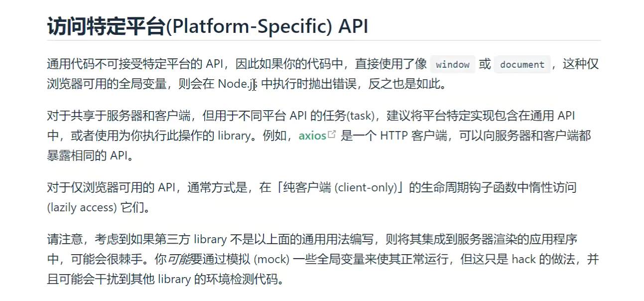Click the "window" inline code snippet
Screen dimensions: 644x301
452,65
